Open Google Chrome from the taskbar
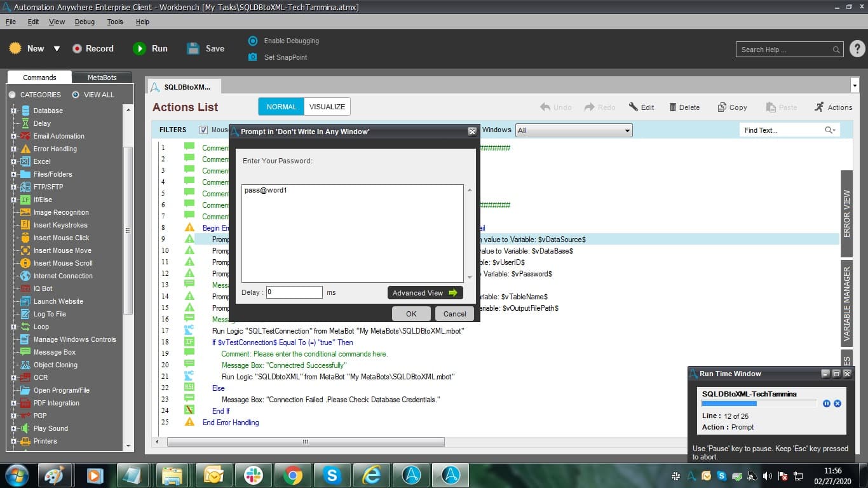Image resolution: width=868 pixels, height=488 pixels. point(293,475)
